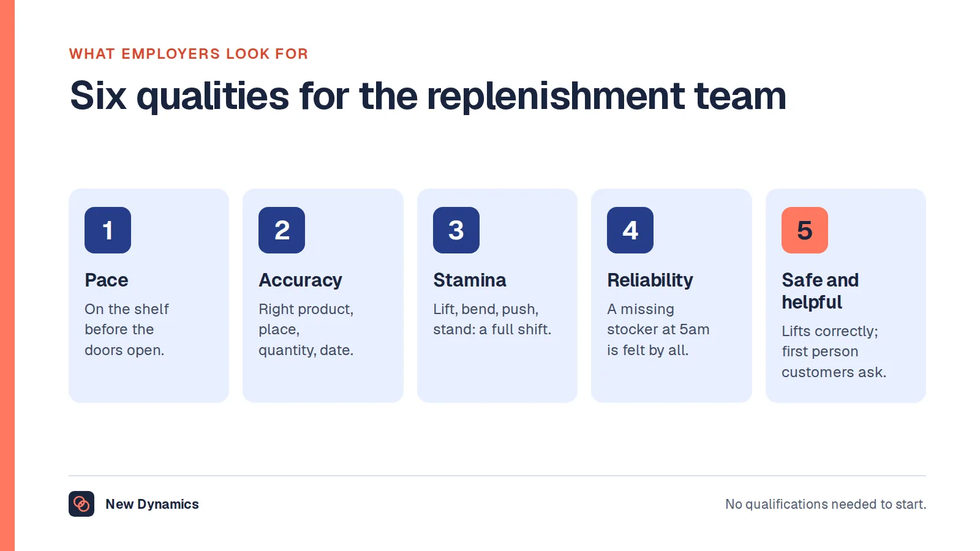980x551 pixels.
Task: Click the slide title about six qualities
Action: (x=428, y=96)
